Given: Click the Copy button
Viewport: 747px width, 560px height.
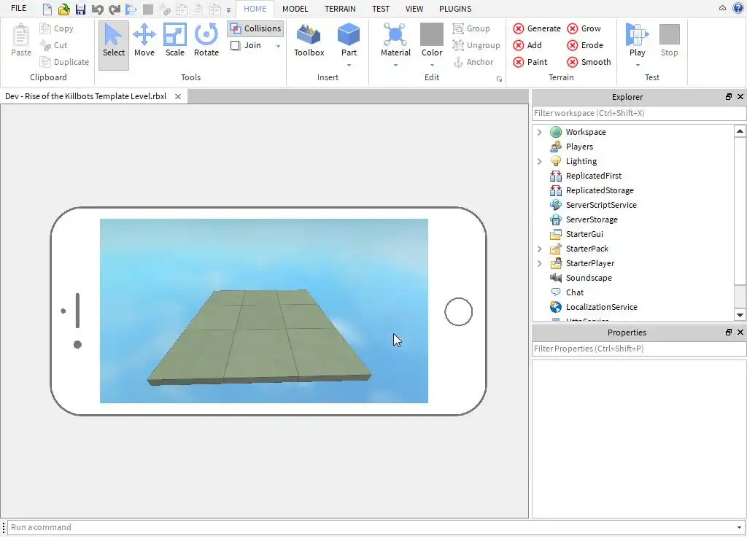Looking at the screenshot, I should click(57, 28).
